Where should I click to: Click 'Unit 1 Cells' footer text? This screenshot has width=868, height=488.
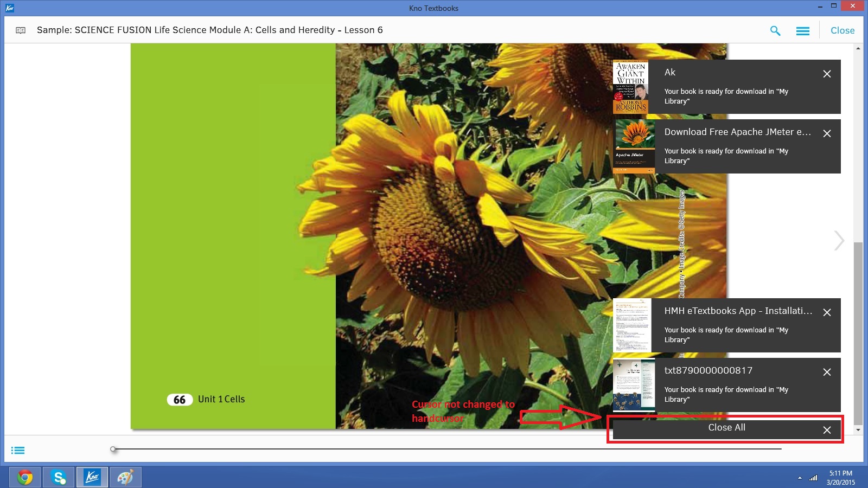click(x=221, y=399)
